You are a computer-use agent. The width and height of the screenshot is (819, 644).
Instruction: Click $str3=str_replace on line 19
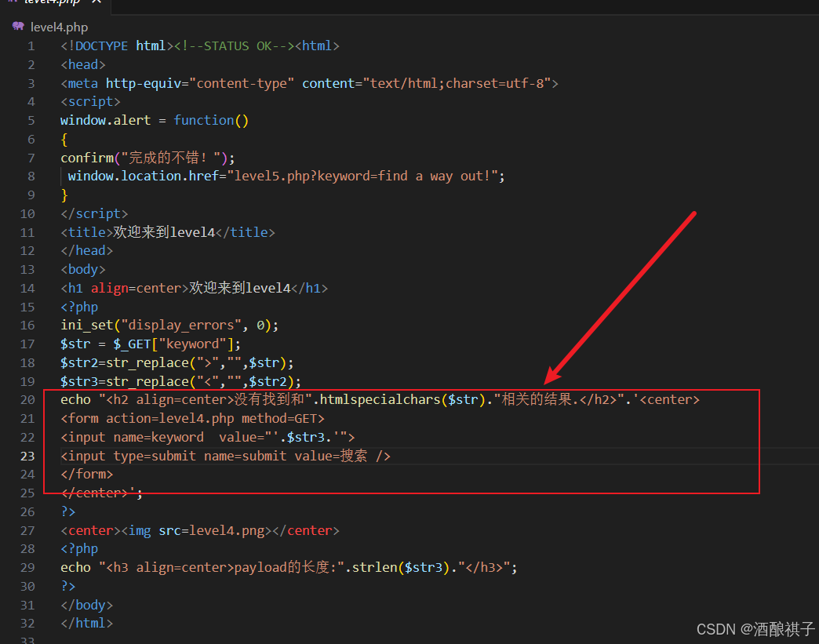[124, 382]
